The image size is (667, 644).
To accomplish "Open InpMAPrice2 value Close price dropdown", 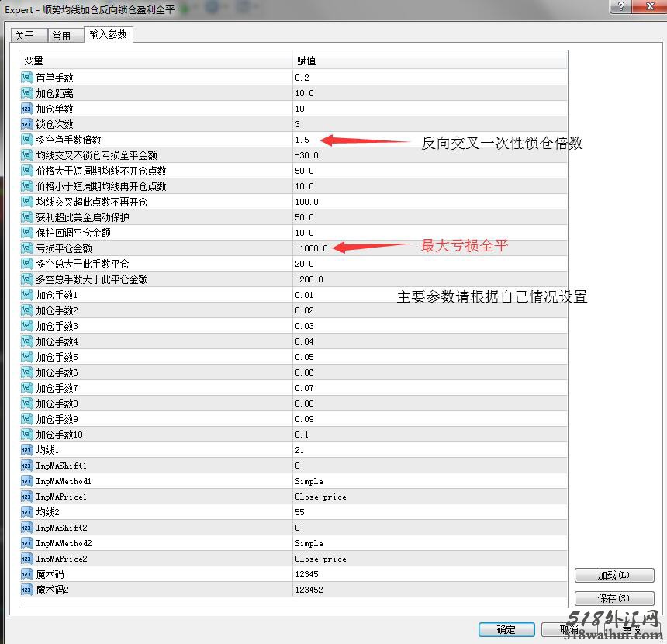I will point(430,559).
